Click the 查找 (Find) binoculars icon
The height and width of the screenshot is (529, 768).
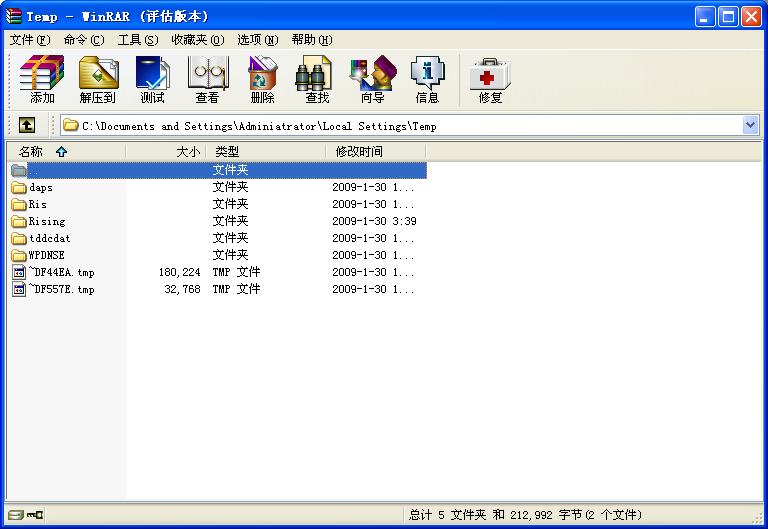[x=313, y=73]
